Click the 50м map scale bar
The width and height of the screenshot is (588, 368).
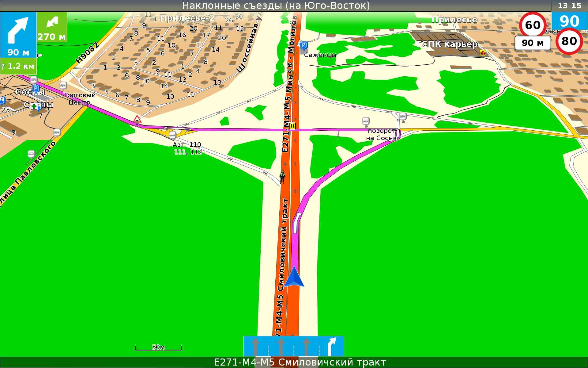158,347
